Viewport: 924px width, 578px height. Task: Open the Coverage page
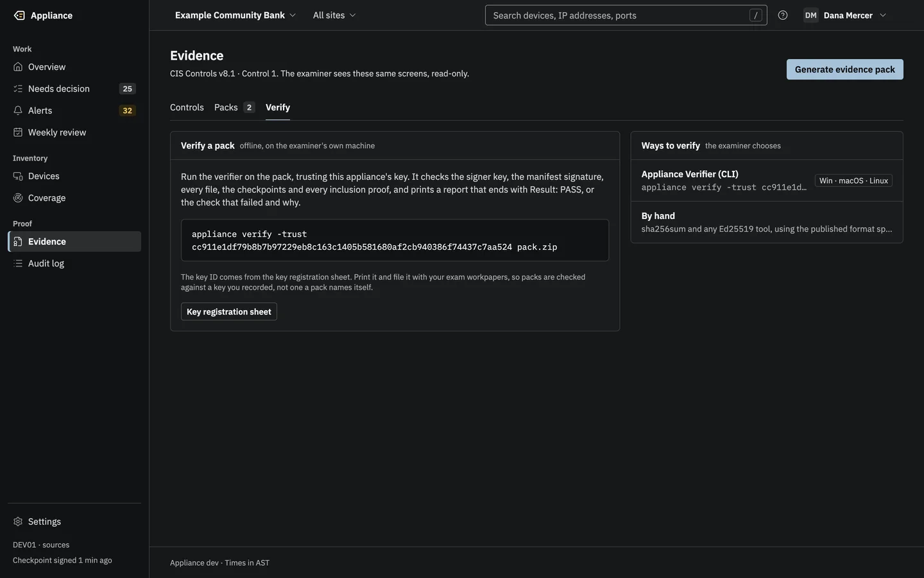(74, 198)
